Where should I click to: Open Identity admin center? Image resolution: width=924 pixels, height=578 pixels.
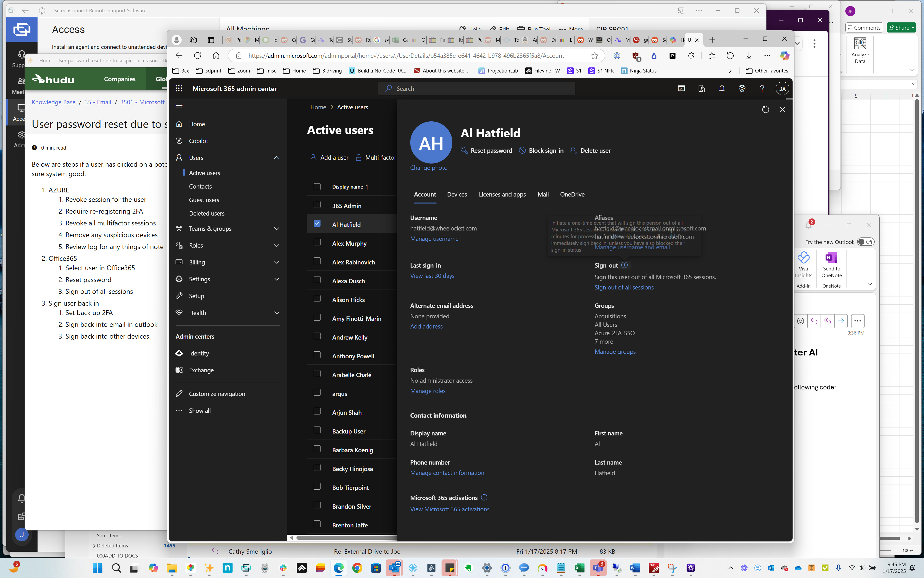(199, 353)
